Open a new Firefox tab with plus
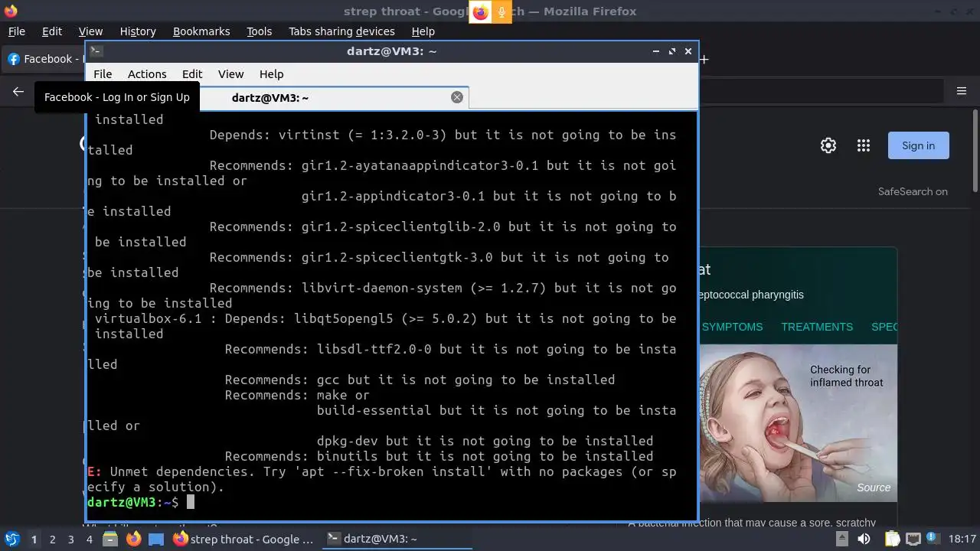This screenshot has width=980, height=551. click(x=704, y=59)
